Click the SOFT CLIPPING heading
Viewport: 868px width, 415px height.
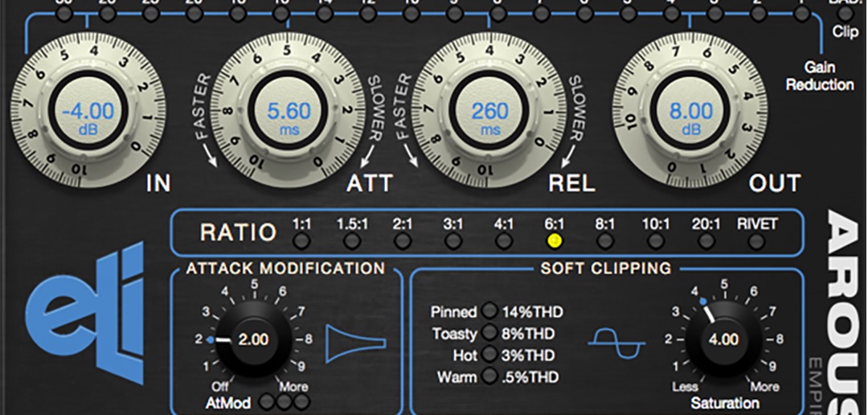point(606,269)
